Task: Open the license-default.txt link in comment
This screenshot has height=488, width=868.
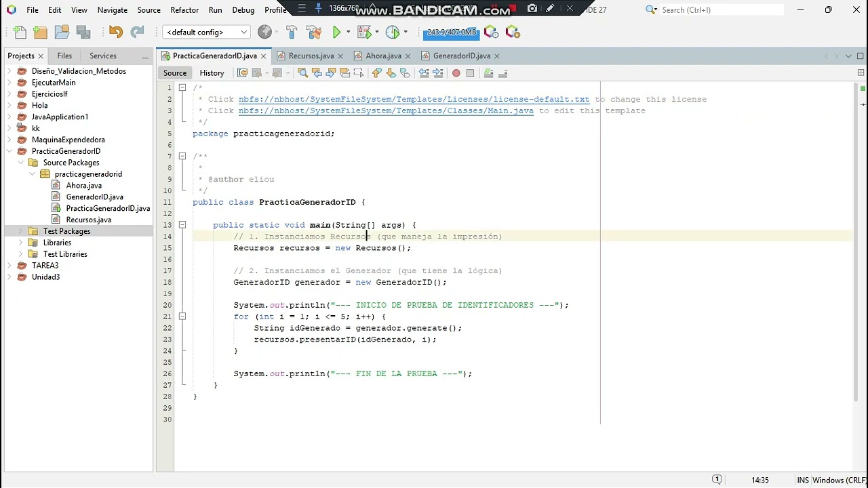Action: (x=414, y=99)
